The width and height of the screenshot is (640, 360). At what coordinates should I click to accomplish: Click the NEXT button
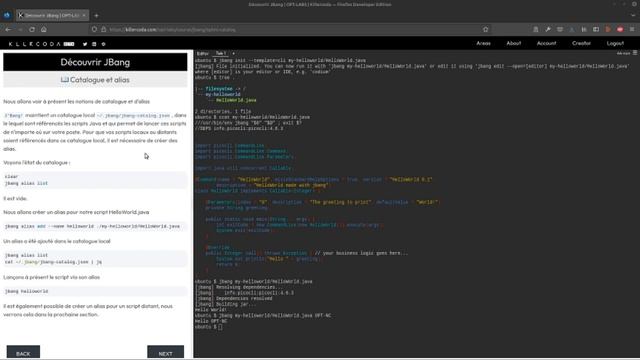165,353
